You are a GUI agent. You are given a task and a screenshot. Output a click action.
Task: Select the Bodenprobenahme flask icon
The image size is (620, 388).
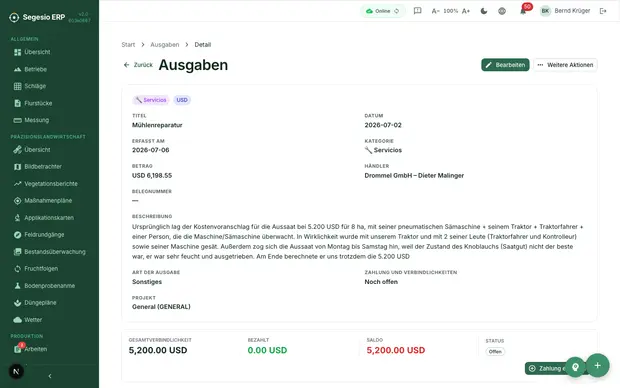click(x=17, y=286)
